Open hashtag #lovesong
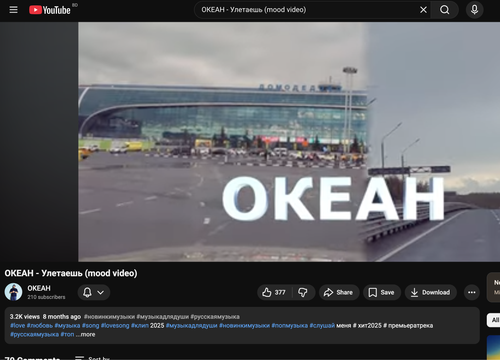Image resolution: width=500 pixels, height=360 pixels. pos(115,325)
